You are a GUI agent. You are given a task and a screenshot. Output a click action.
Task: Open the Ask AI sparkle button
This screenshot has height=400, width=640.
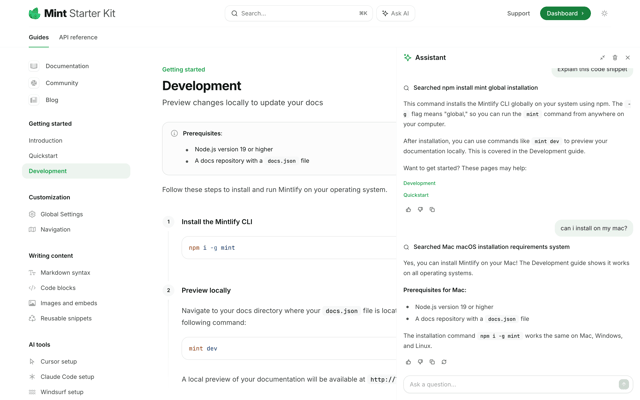tap(396, 13)
